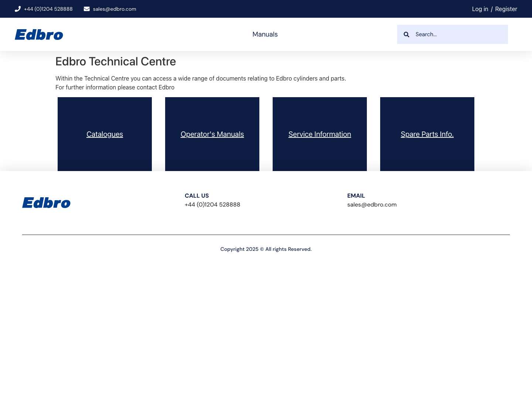The image size is (532, 399).
Task: Click the Log in link
Action: pyautogui.click(x=480, y=9)
